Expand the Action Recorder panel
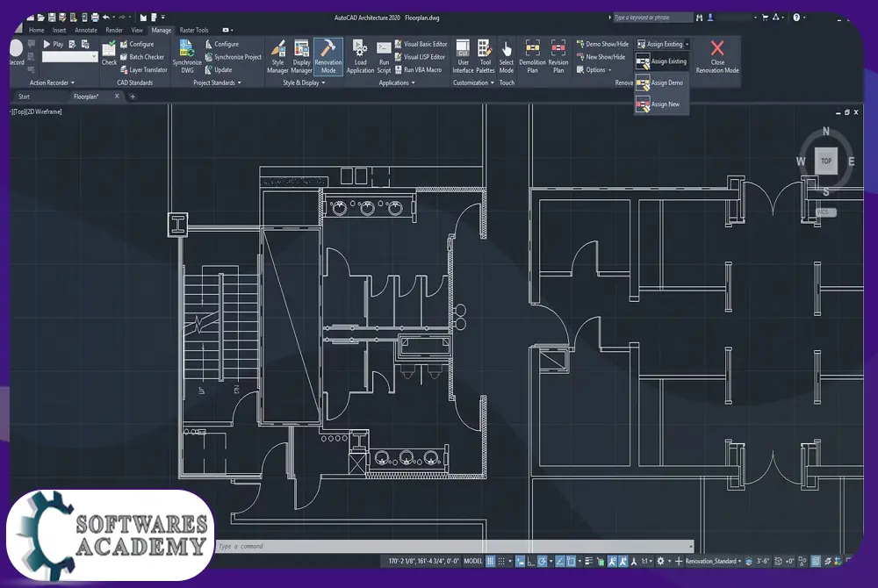 coord(52,82)
